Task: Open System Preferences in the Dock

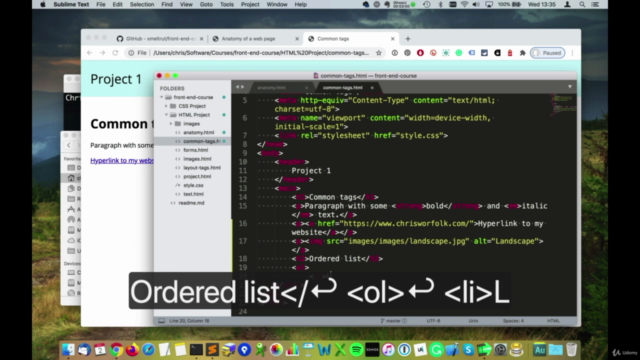Action: pyautogui.click(x=500, y=350)
